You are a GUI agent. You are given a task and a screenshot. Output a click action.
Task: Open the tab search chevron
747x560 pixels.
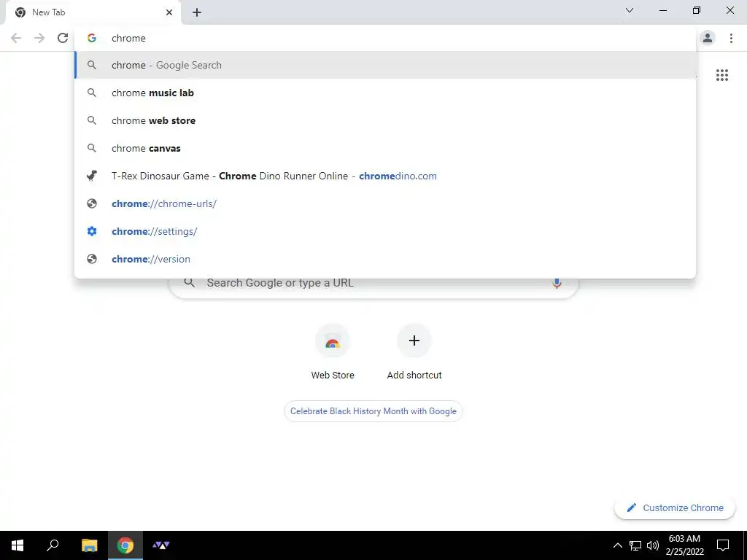pos(630,10)
